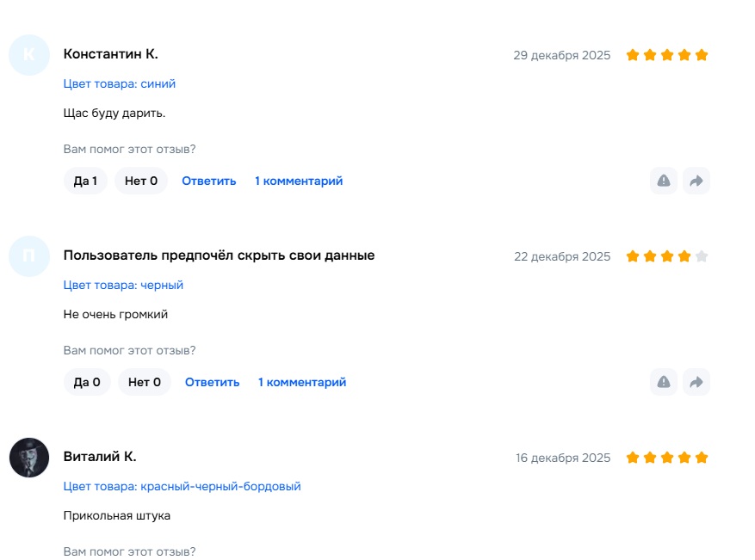
Task: Share the anonymous user's review
Action: [696, 382]
